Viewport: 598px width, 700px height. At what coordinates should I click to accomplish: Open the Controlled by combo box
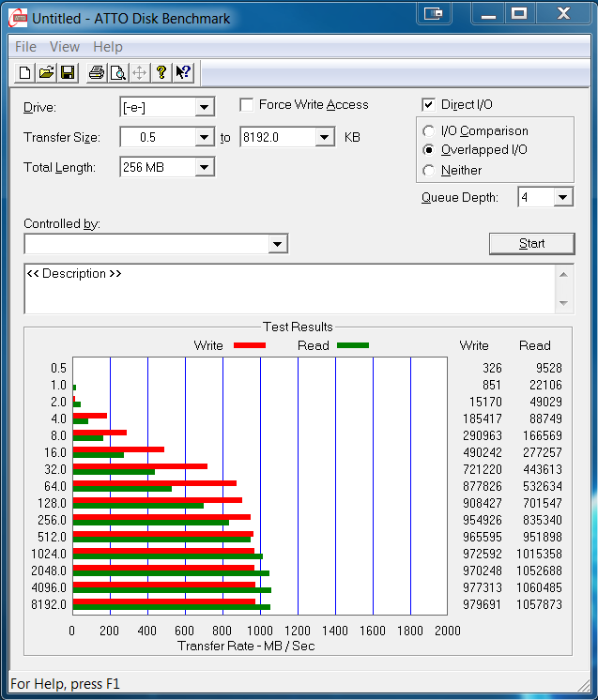[x=277, y=245]
